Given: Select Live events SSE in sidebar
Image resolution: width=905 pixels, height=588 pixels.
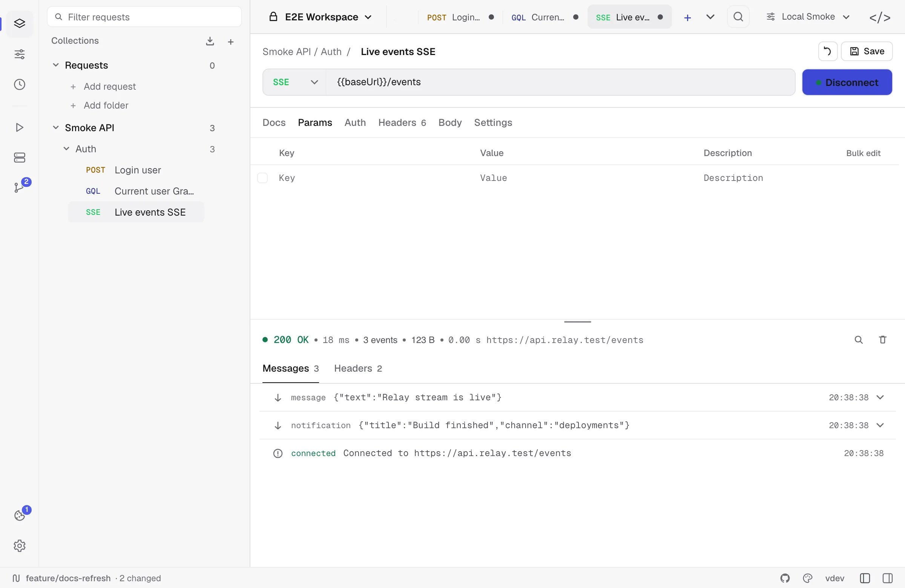Looking at the screenshot, I should click(136, 212).
